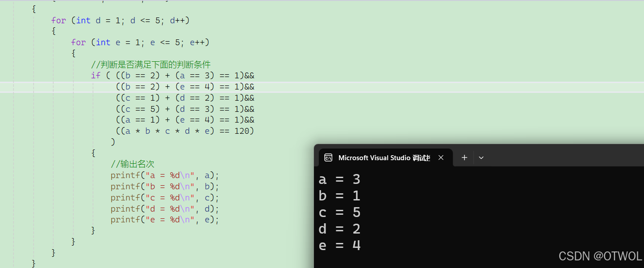This screenshot has height=268, width=644.
Task: Click the line '((c == 5) + (d == 3) == 1)&&'
Action: (x=185, y=109)
